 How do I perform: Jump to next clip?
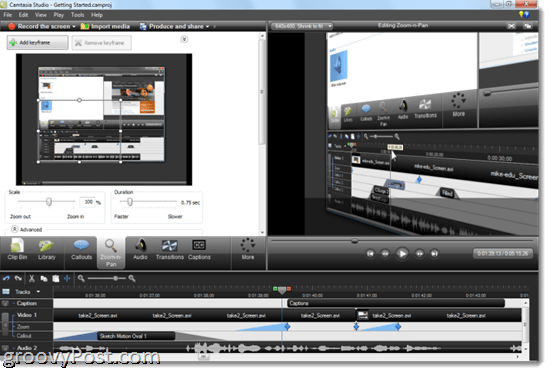[434, 253]
